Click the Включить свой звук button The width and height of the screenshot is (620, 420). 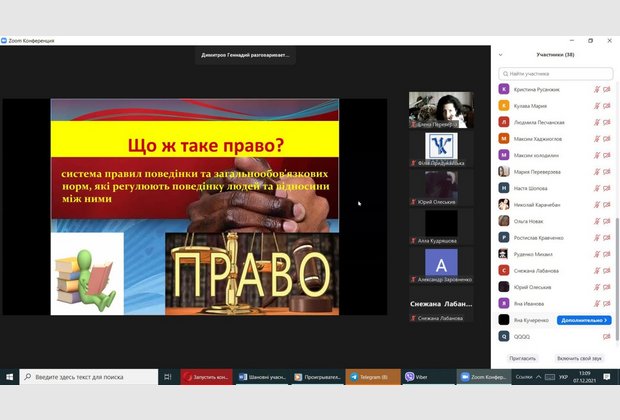(579, 358)
